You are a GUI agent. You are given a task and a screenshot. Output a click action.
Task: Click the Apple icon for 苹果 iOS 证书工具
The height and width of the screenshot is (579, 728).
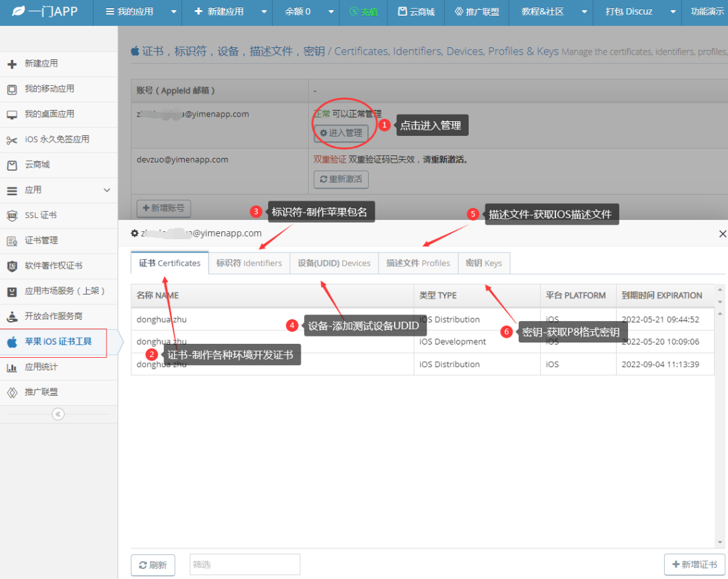pos(12,342)
